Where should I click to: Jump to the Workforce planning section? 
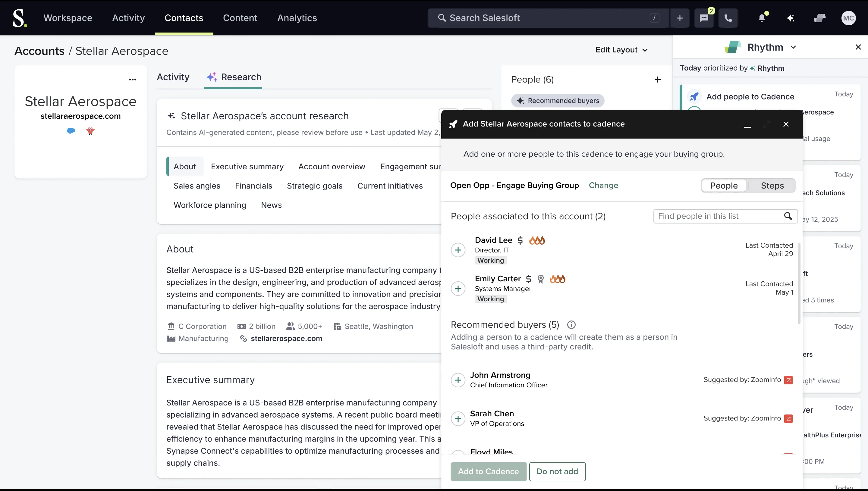(210, 205)
